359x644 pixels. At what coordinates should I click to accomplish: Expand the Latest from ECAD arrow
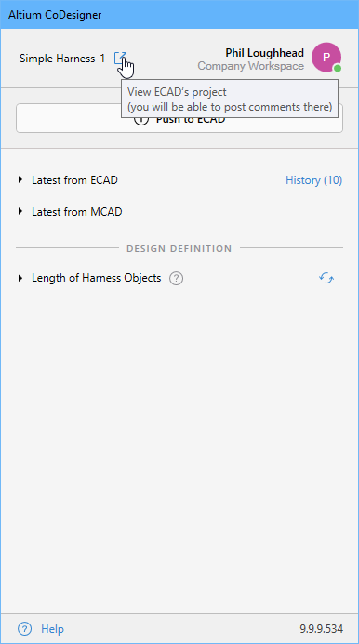[x=20, y=180]
